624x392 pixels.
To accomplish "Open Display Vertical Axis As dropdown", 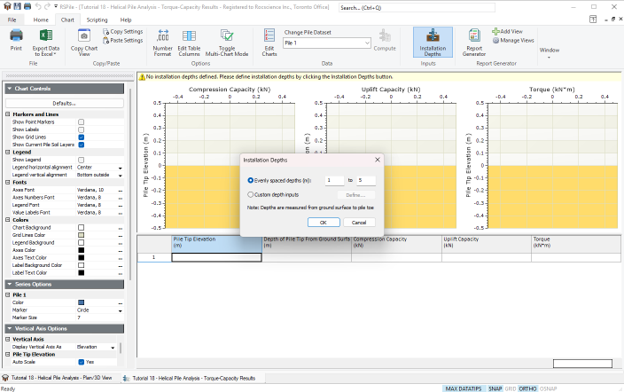I will click(x=113, y=347).
